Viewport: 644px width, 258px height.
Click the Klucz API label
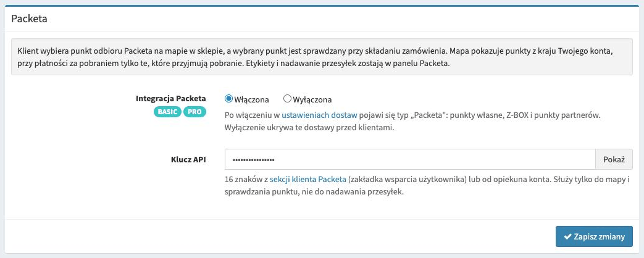pyautogui.click(x=188, y=159)
